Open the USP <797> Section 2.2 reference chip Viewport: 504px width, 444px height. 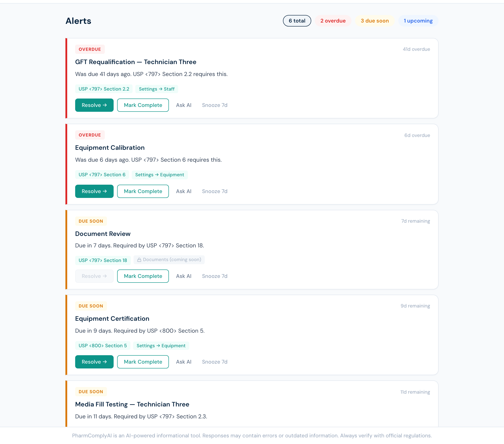click(104, 89)
